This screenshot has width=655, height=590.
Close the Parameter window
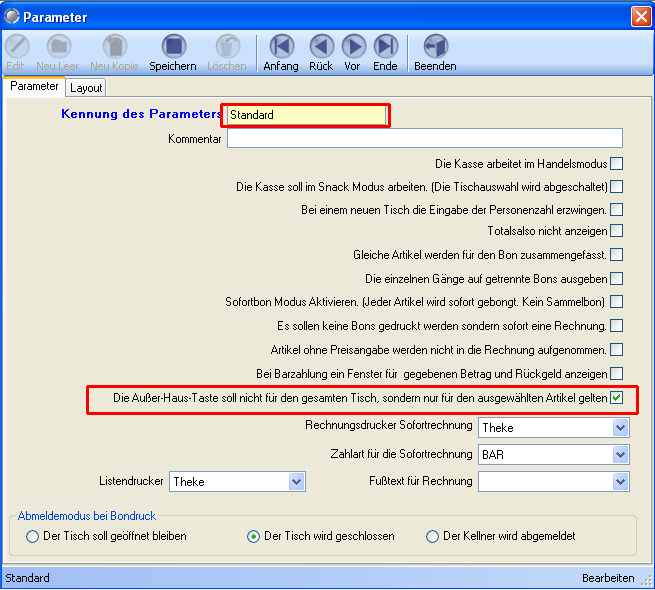tap(641, 17)
